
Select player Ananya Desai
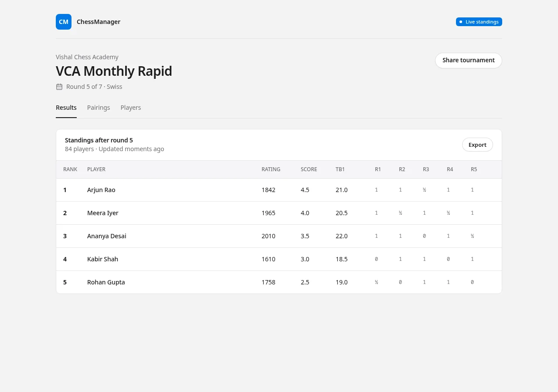click(x=107, y=236)
